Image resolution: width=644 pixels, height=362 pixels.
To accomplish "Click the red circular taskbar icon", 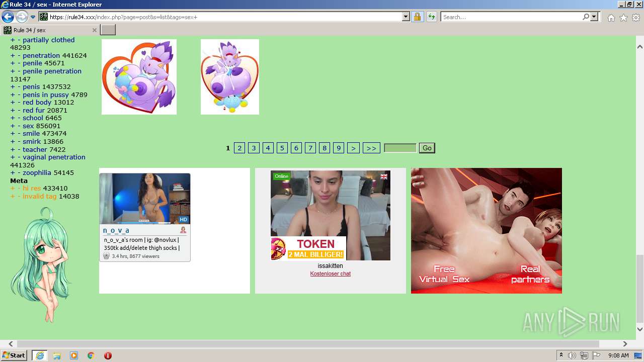I will pyautogui.click(x=108, y=355).
